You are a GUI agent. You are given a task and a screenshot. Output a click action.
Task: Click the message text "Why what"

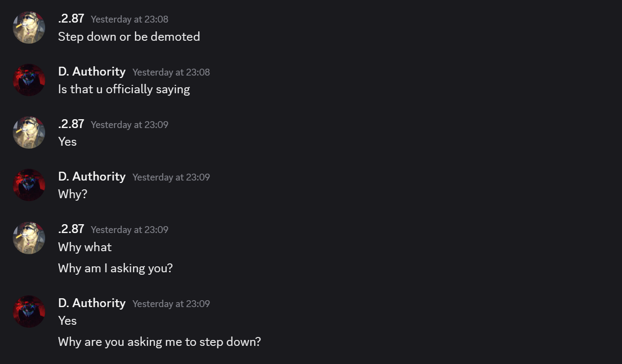click(85, 247)
